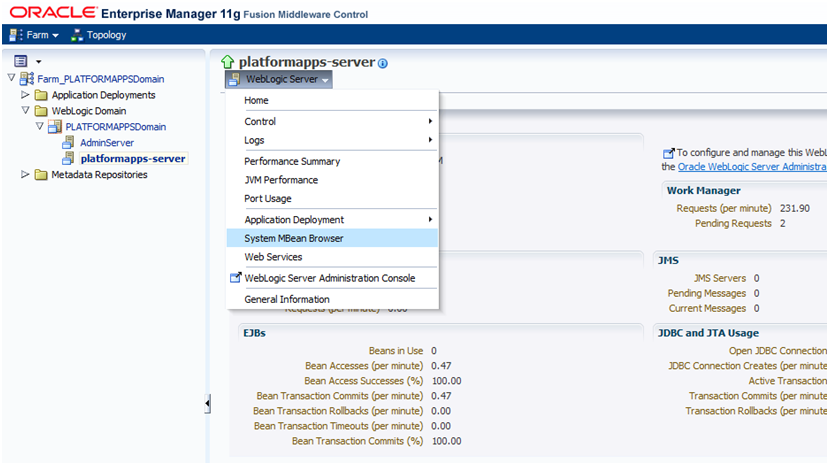Click the Bean Access Successes value 100.00
Image resolution: width=829 pixels, height=465 pixels.
tap(446, 381)
